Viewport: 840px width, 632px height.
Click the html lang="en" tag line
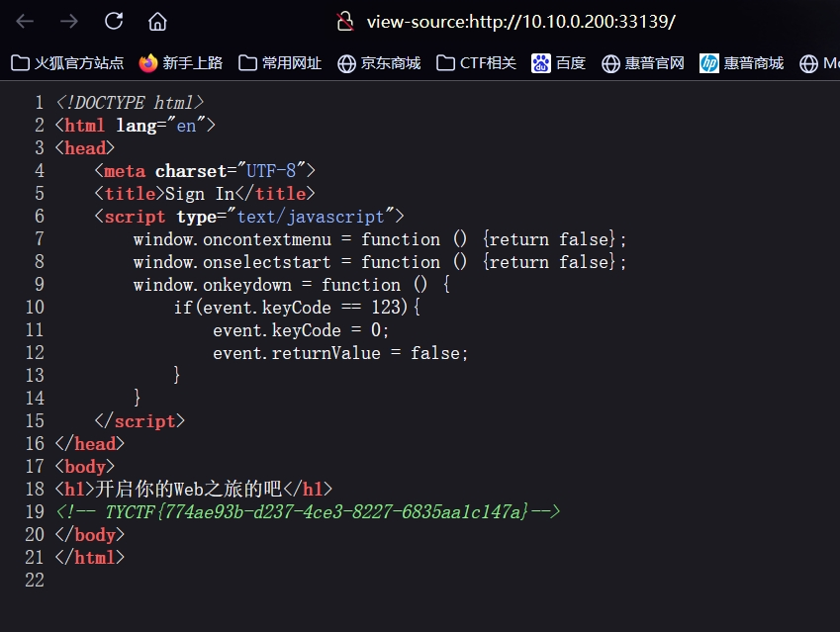tap(136, 126)
